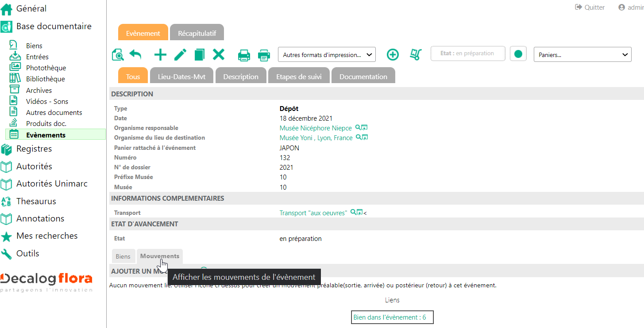
Task: Click the circled plus icon in toolbar
Action: (x=393, y=54)
